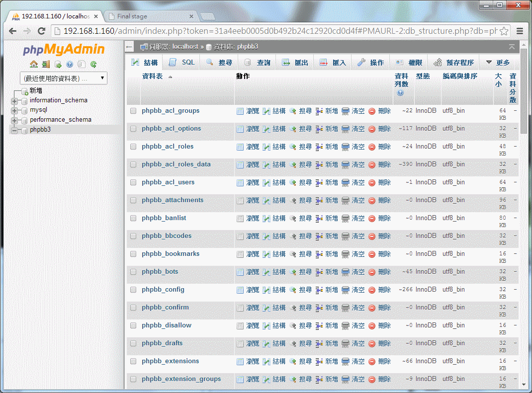Click the SQL documentation pages icon in sidebar

tap(82, 64)
